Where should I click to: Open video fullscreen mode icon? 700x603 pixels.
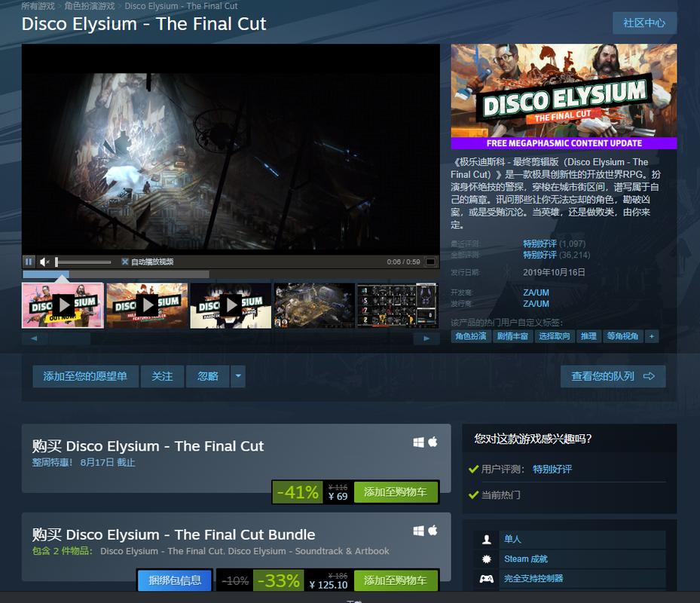pos(430,262)
